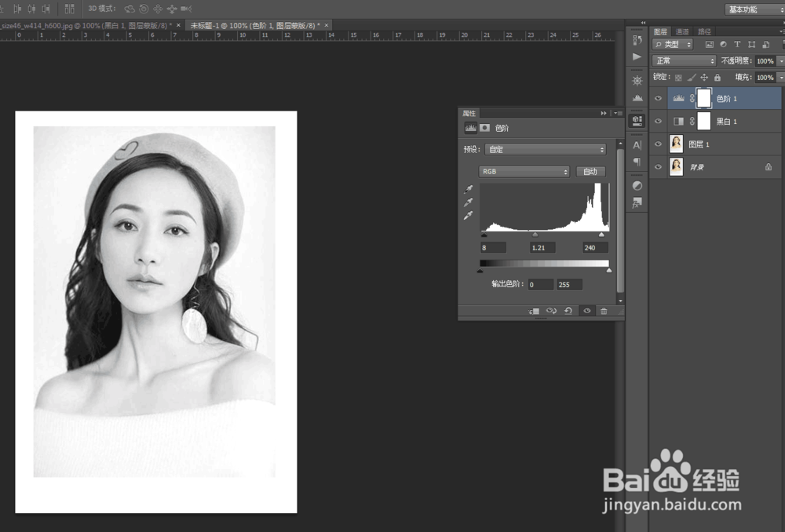Hide the 图层 1 layer

click(659, 144)
